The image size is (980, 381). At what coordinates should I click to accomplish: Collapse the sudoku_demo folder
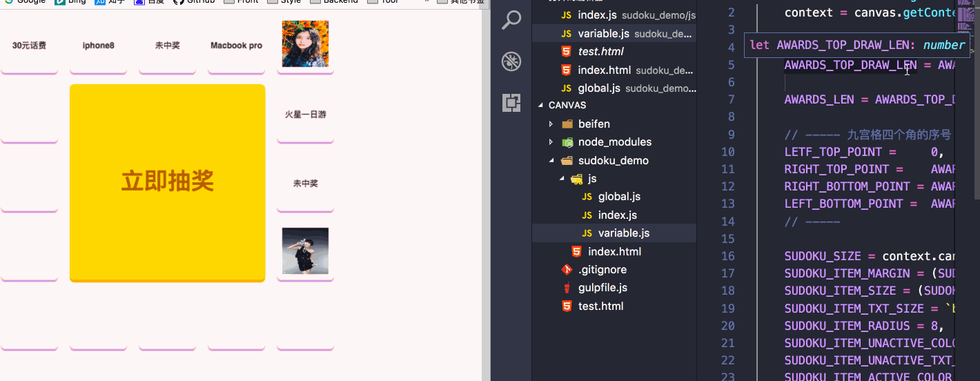click(x=614, y=160)
